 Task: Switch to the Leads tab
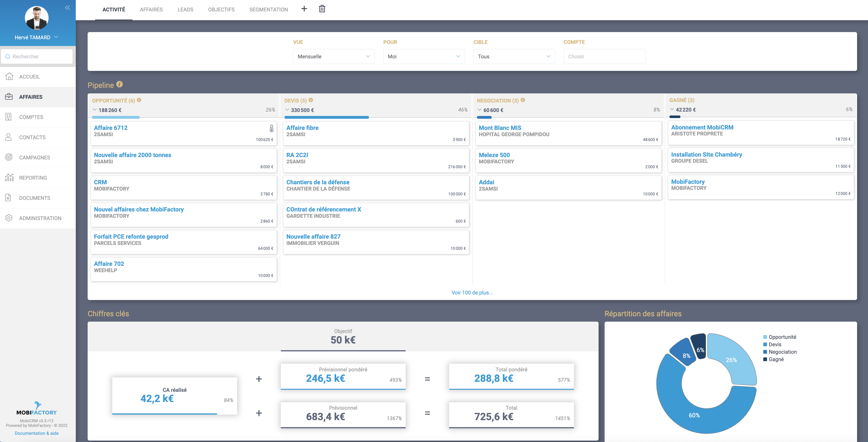point(185,10)
